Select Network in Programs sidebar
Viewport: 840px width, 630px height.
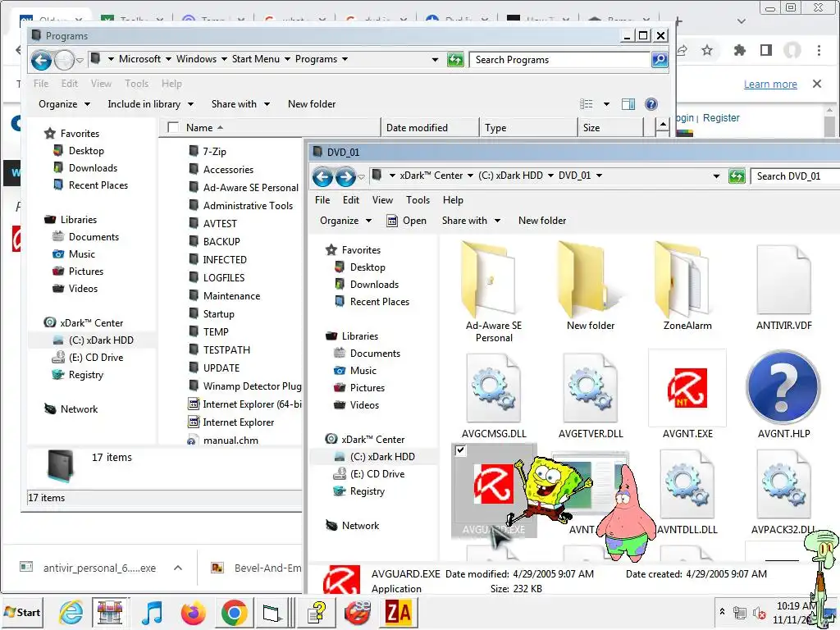pos(79,409)
